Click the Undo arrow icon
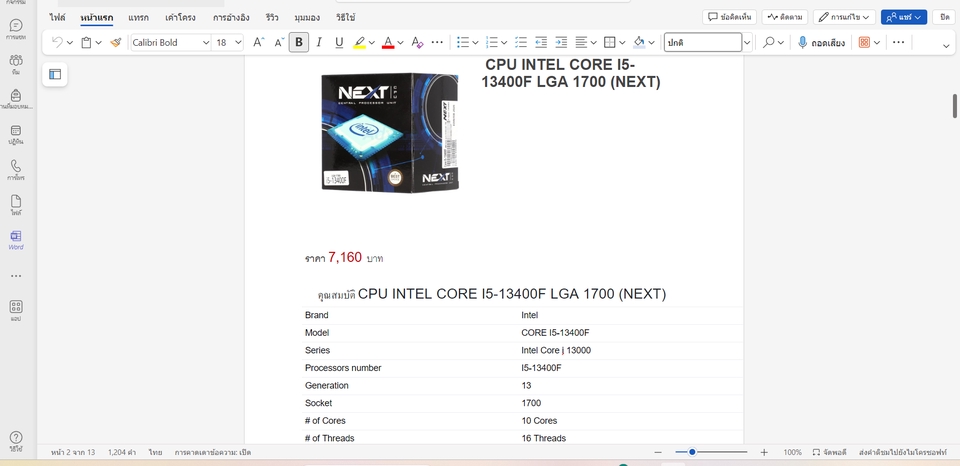The height and width of the screenshot is (466, 960). [x=57, y=42]
